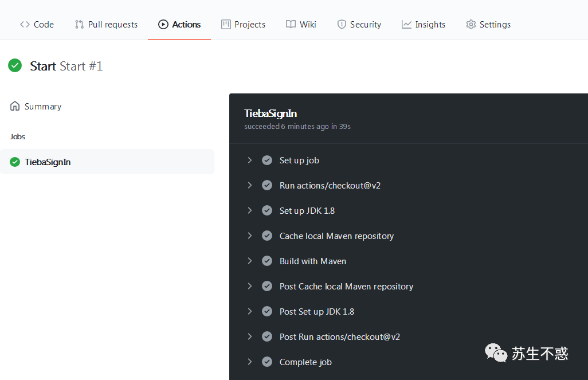Switch to the Security tab
588x380 pixels.
pyautogui.click(x=359, y=25)
